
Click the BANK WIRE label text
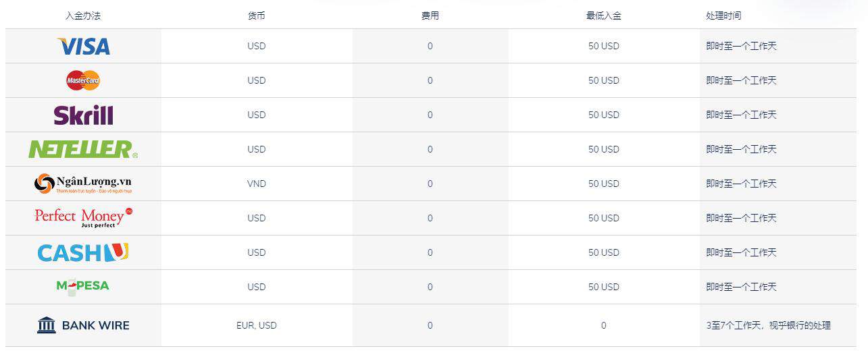[x=96, y=325]
